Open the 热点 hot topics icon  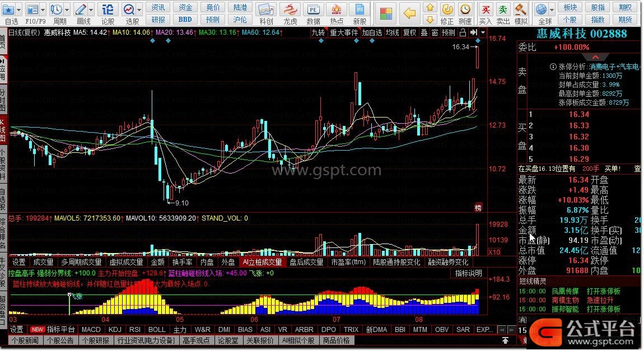(x=337, y=9)
